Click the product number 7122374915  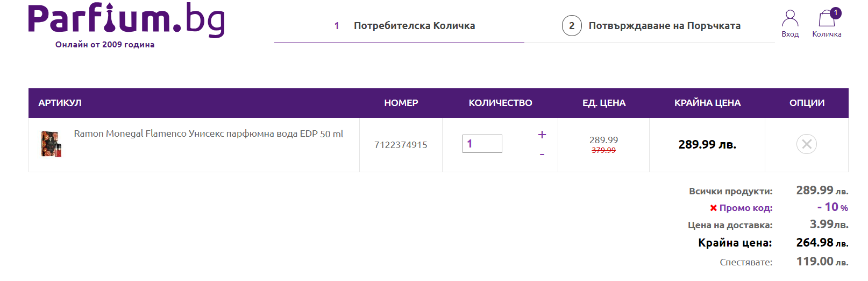pos(401,145)
